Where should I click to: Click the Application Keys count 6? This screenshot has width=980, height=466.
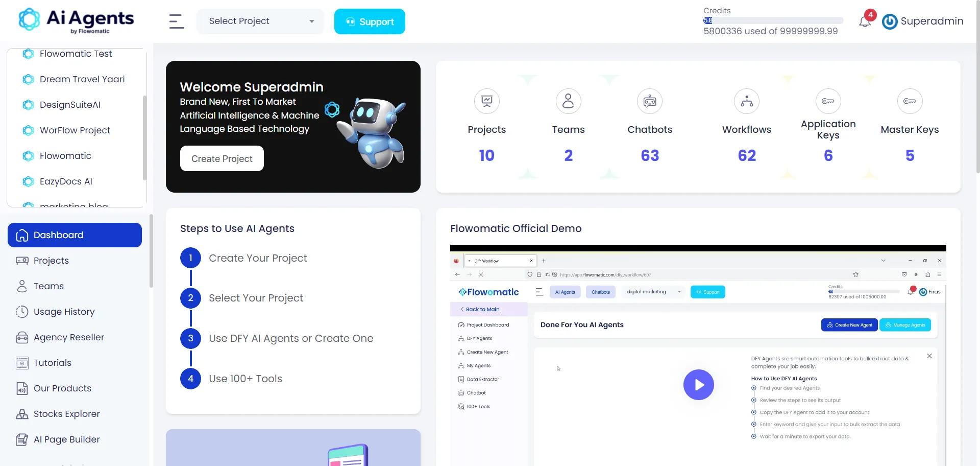(x=828, y=155)
